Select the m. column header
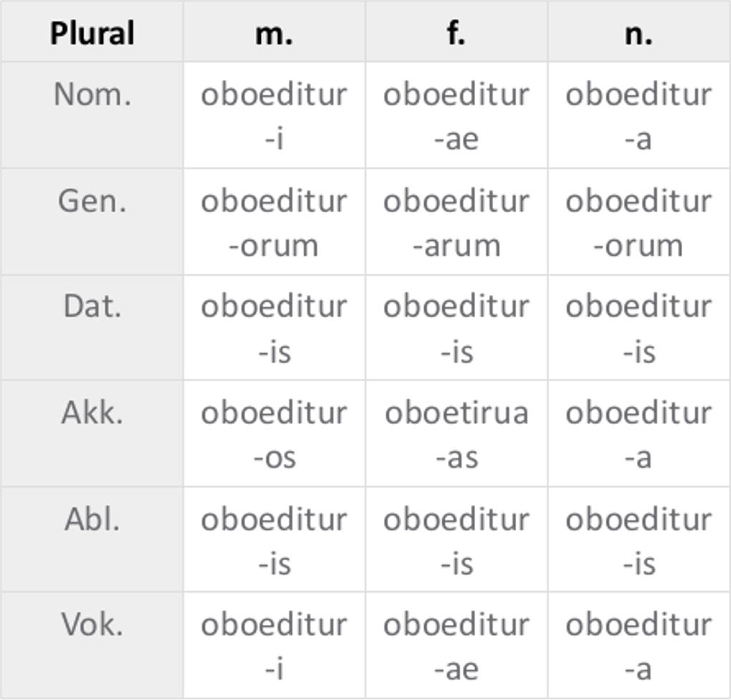This screenshot has width=731, height=700. pyautogui.click(x=274, y=33)
